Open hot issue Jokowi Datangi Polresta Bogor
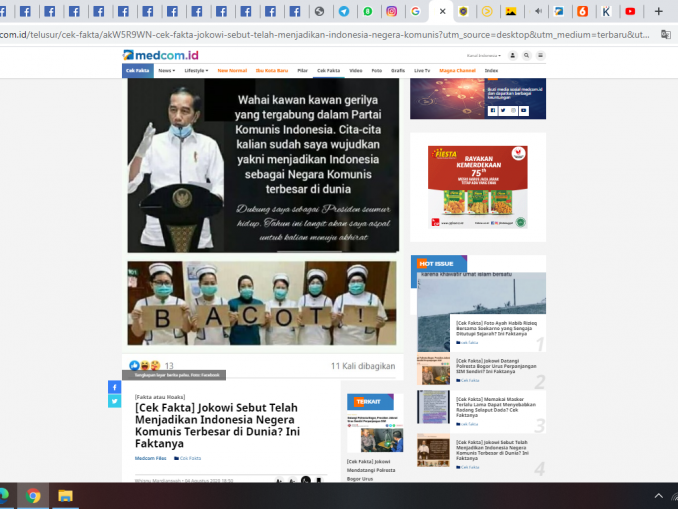Screen dimensions: 678x509 click(x=496, y=366)
